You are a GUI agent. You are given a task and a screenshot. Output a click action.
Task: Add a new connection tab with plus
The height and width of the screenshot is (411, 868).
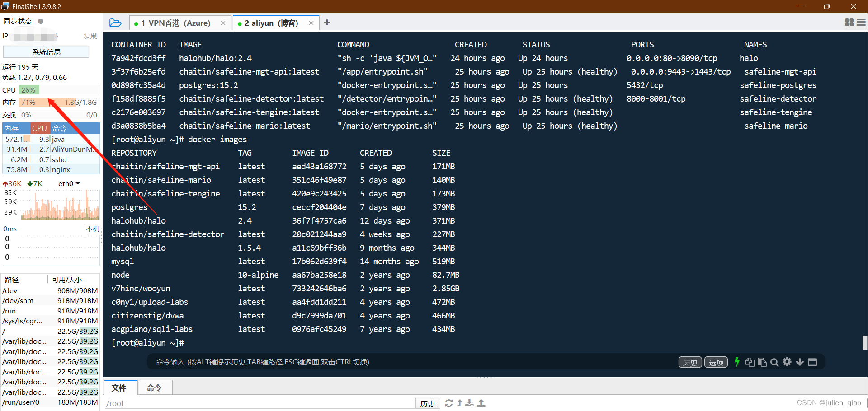tap(327, 23)
